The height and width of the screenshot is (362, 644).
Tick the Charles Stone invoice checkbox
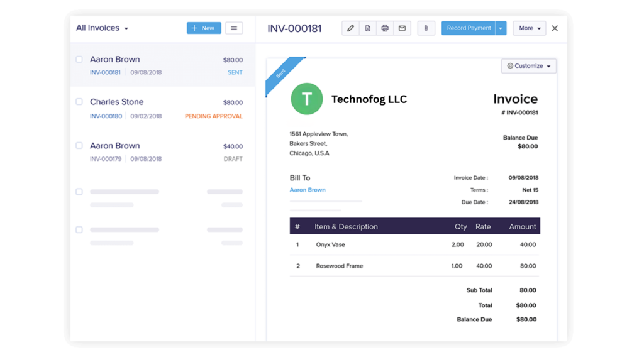pyautogui.click(x=79, y=102)
